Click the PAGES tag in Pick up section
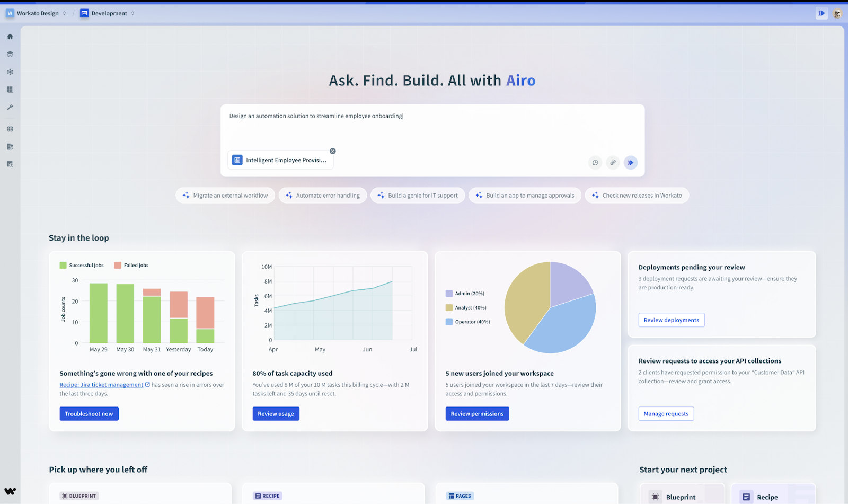This screenshot has height=504, width=848. 460,496
